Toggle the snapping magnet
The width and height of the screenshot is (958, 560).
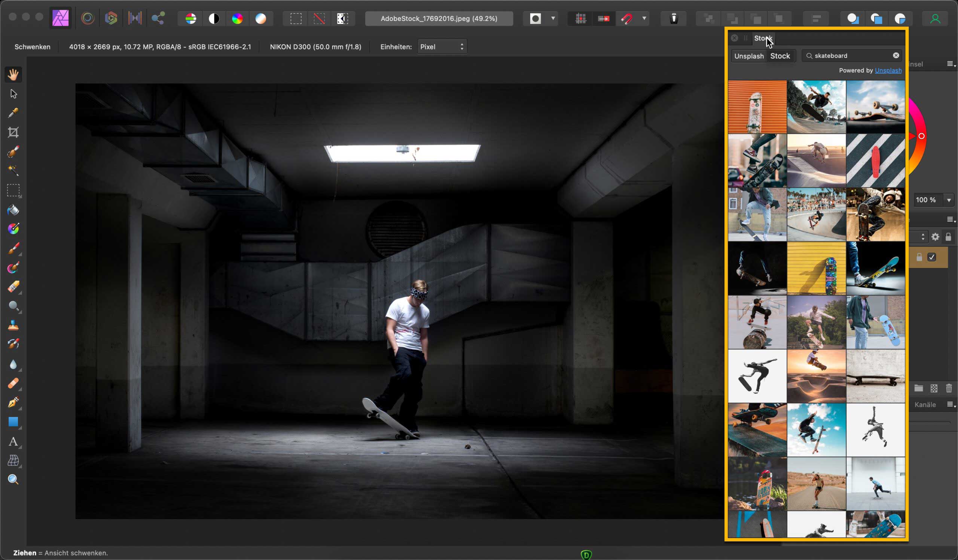tap(626, 19)
